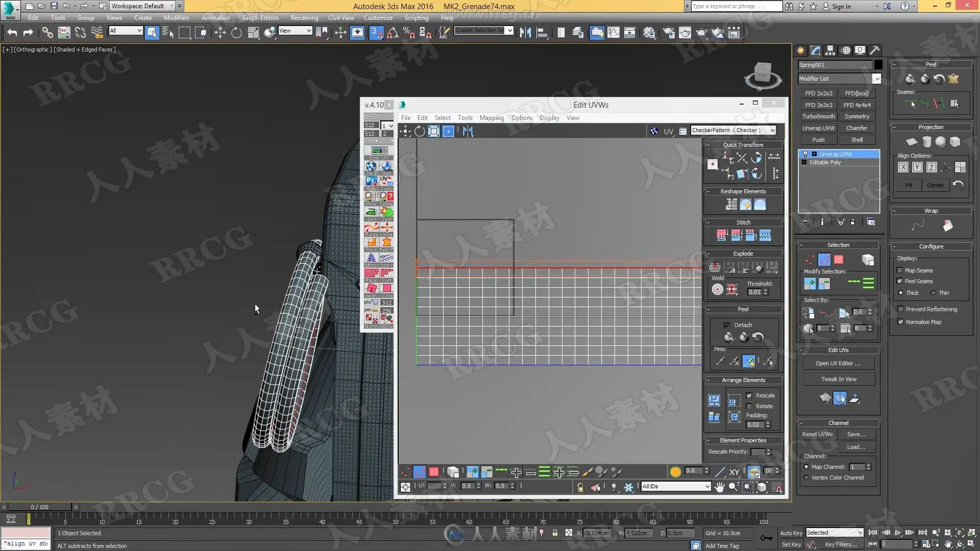Select the Vertex Color Channel radio button

click(x=806, y=478)
